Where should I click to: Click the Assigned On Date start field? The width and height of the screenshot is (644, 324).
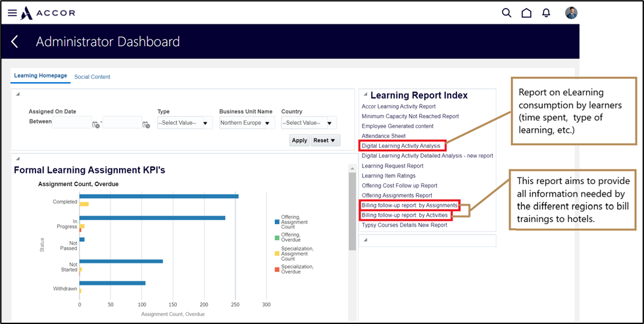click(72, 122)
